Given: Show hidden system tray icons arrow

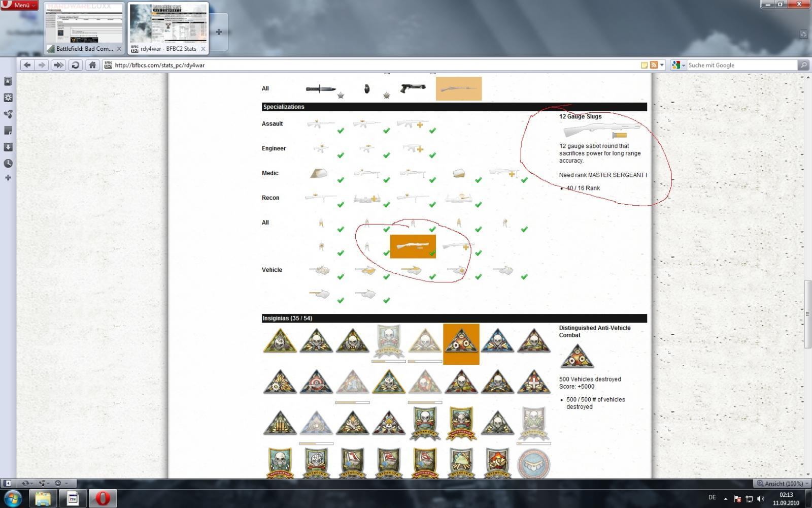Looking at the screenshot, I should pos(725,498).
